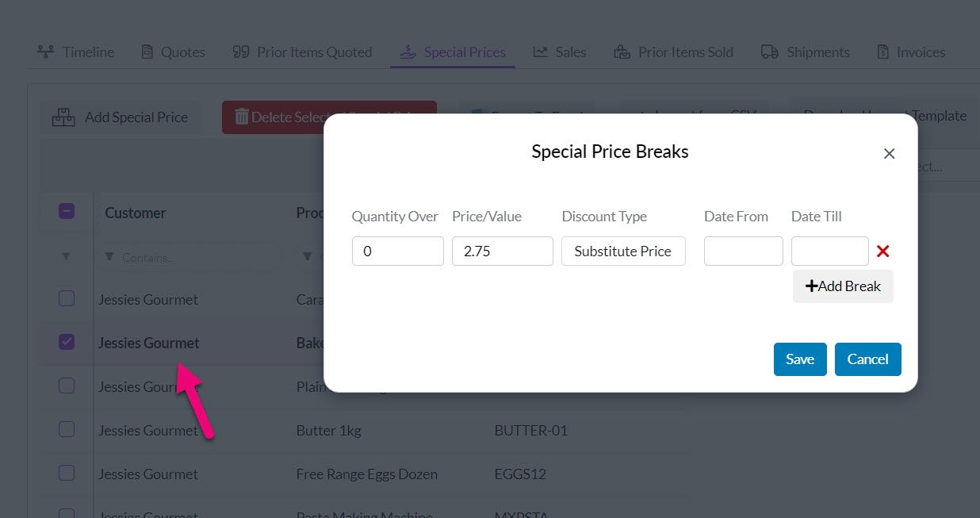Click the Sales chart icon
This screenshot has width=980, height=518.
[x=541, y=52]
